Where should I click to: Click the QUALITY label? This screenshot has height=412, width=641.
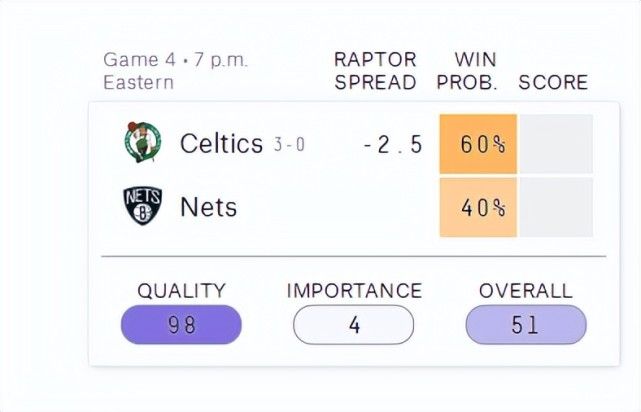click(x=181, y=291)
